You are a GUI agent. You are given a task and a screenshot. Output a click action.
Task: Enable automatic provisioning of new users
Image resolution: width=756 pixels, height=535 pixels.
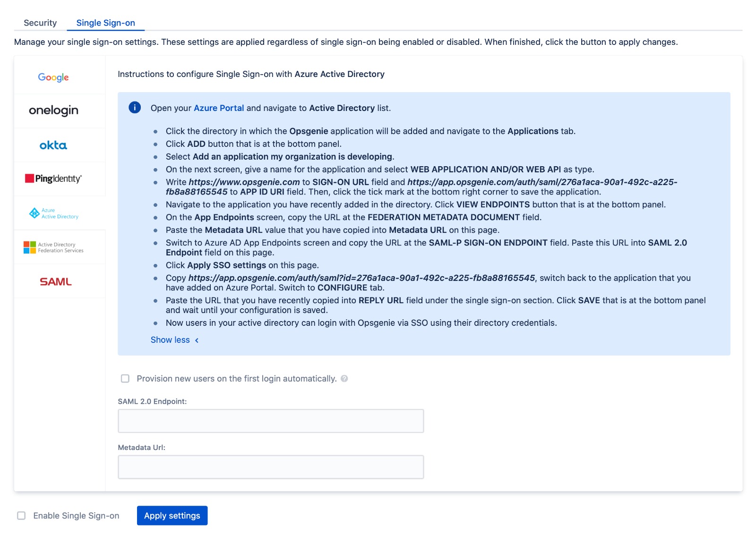click(125, 379)
